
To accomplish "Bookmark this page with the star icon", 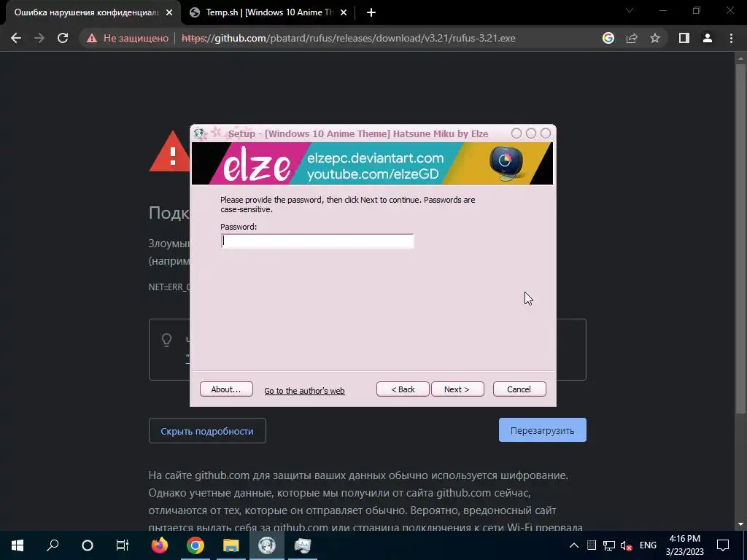I will coord(655,38).
